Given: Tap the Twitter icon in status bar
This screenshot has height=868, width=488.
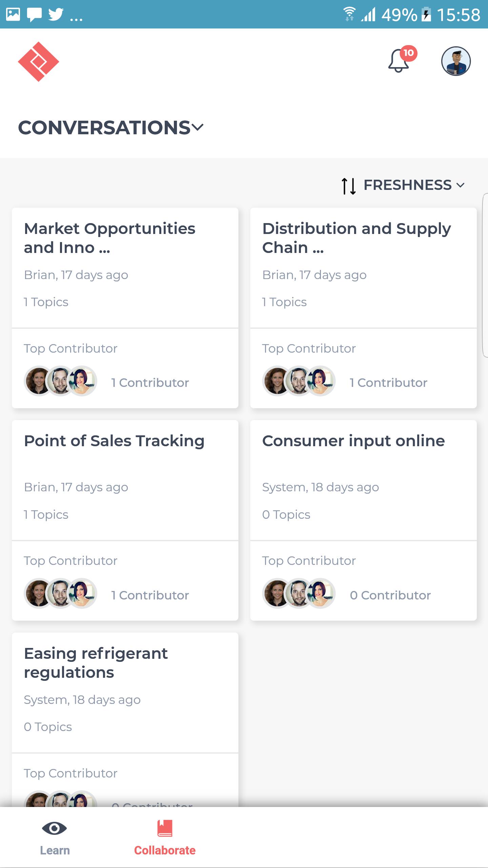Looking at the screenshot, I should click(x=56, y=14).
